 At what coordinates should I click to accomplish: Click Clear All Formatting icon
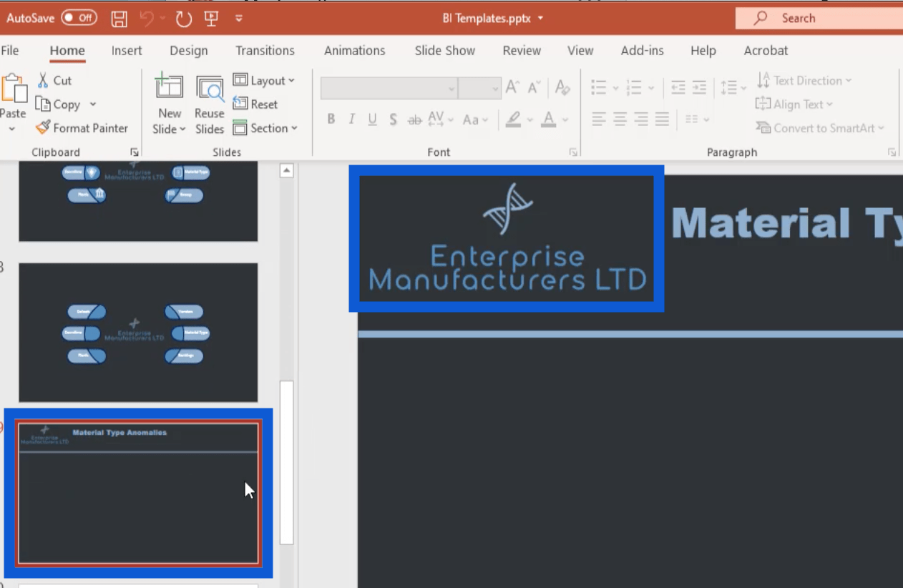coord(562,88)
